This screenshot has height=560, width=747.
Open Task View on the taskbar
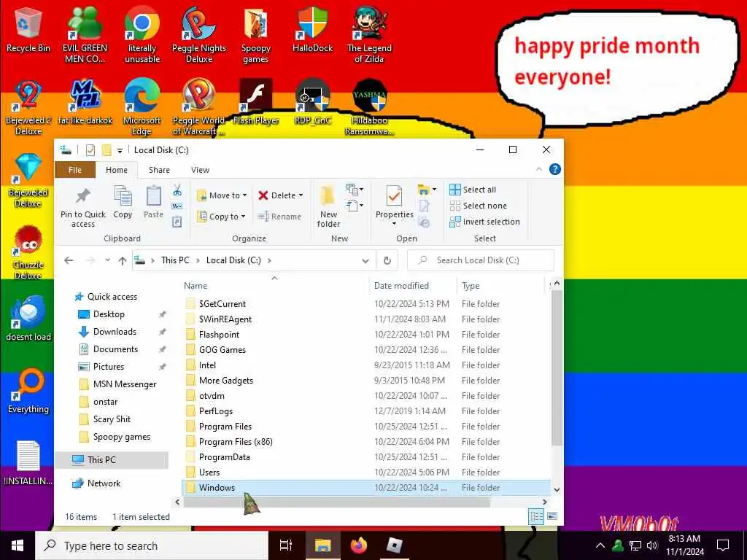click(x=285, y=545)
